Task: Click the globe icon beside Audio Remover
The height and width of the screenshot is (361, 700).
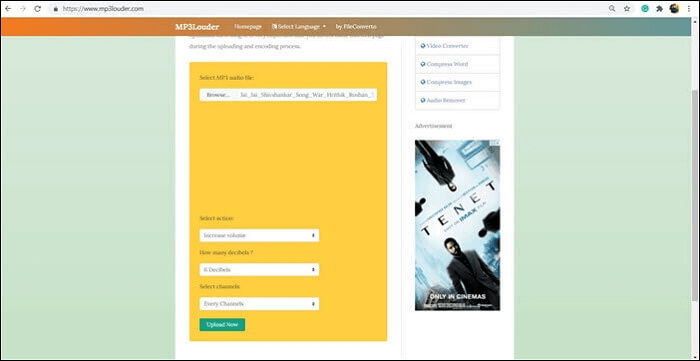Action: (x=423, y=100)
